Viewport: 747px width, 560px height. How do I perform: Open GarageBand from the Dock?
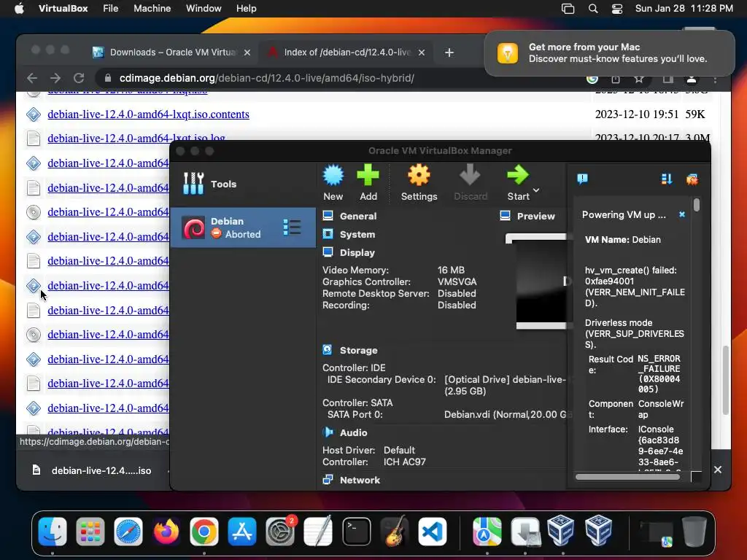tap(395, 532)
